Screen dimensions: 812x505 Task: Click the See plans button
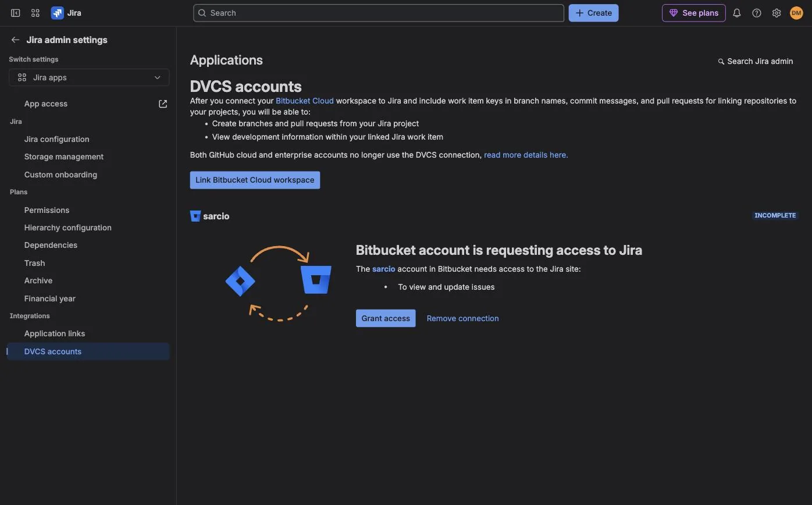point(693,13)
